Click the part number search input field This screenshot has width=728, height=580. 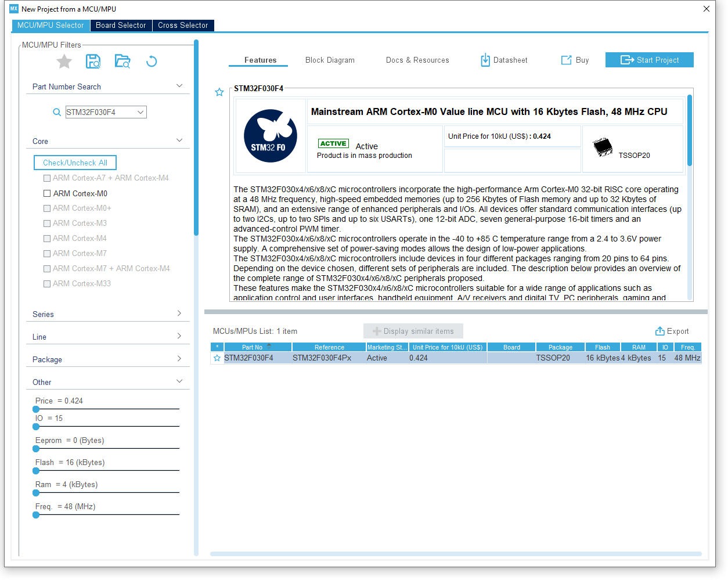click(101, 112)
